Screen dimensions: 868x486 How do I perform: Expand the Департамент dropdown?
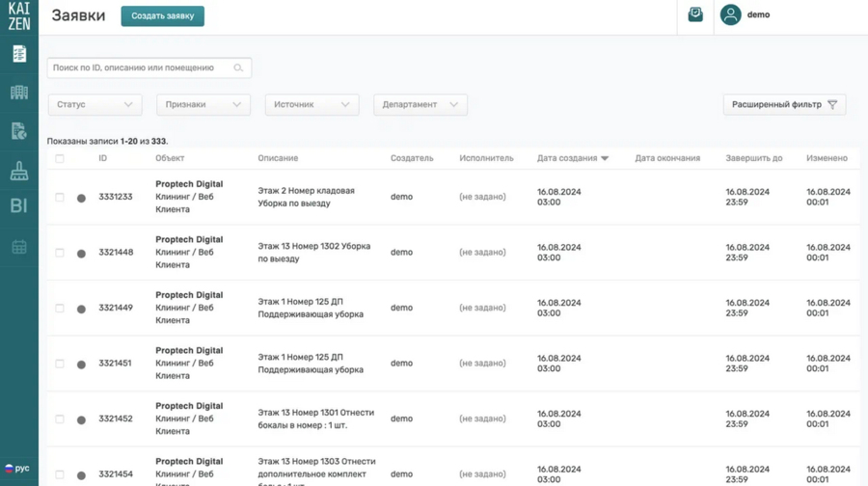coord(420,105)
